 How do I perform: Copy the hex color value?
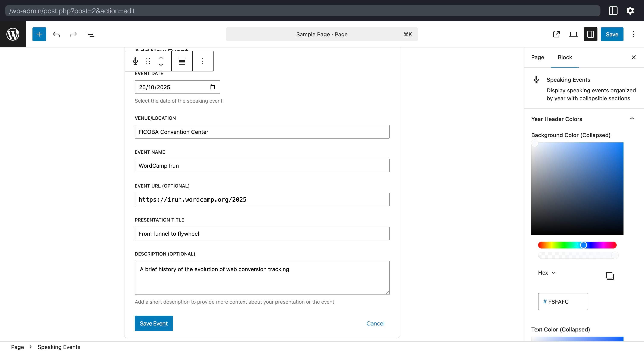pos(610,276)
